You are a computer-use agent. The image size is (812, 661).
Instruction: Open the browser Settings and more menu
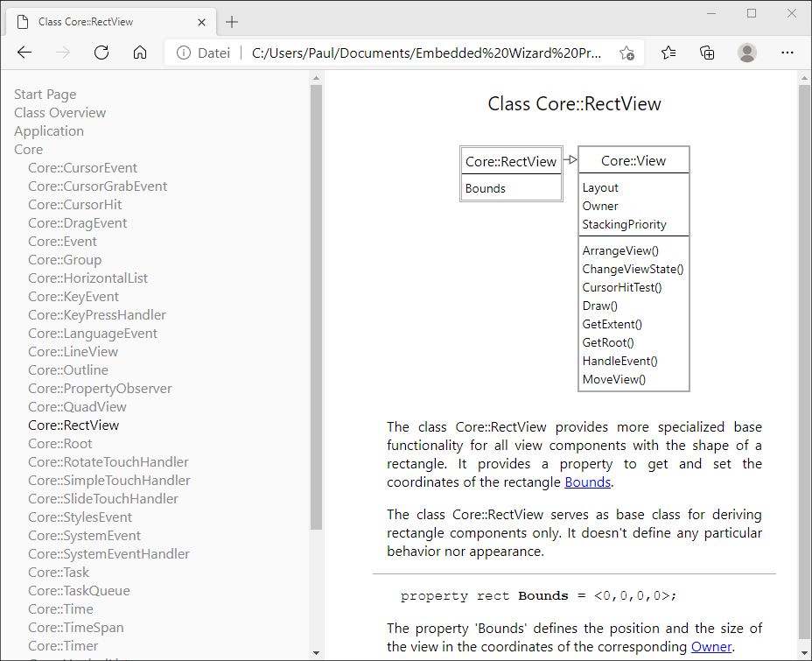pos(787,53)
